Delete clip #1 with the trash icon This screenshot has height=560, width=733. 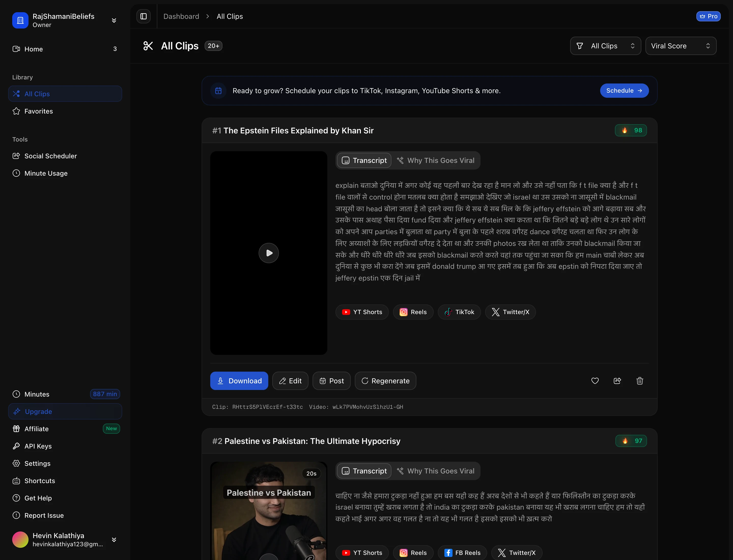click(640, 381)
